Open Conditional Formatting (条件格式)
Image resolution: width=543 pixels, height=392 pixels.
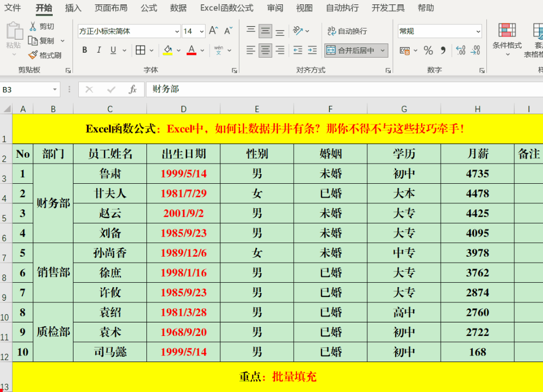pyautogui.click(x=507, y=40)
